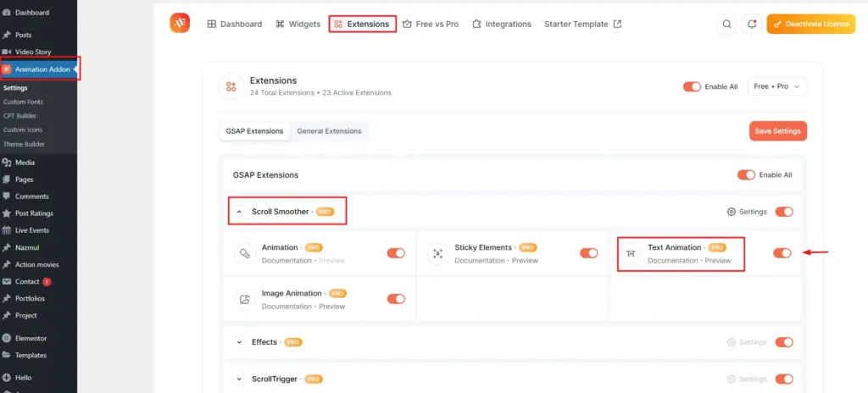Toggle the ScrollTrigger switch

point(784,379)
